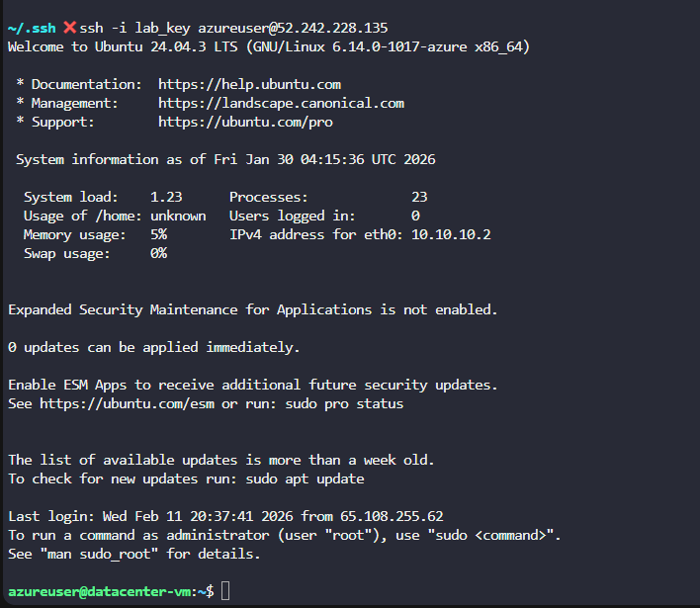This screenshot has height=608, width=700.
Task: Click the Memory usage 5% value
Action: point(158,234)
